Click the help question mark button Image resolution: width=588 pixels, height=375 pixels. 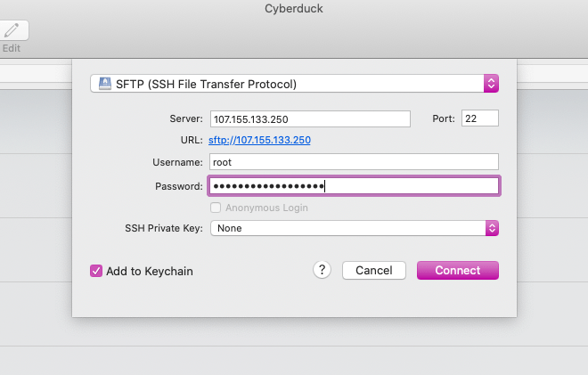[322, 270]
